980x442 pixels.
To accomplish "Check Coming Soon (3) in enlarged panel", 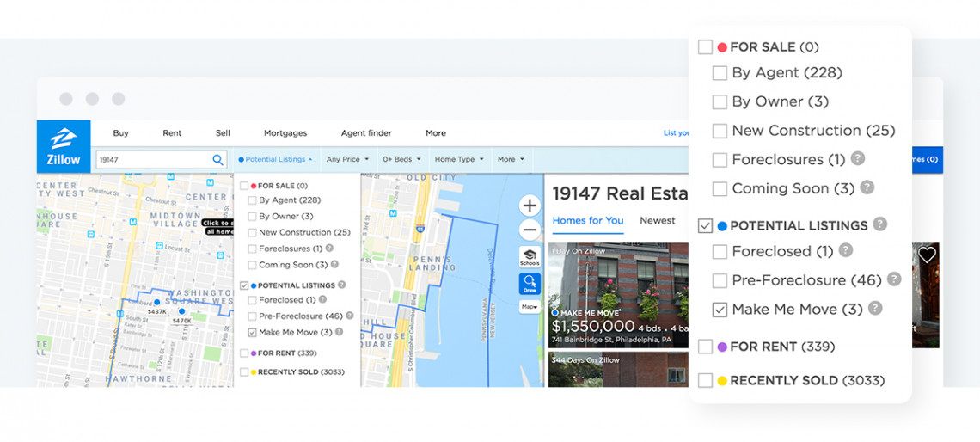I will pos(720,188).
